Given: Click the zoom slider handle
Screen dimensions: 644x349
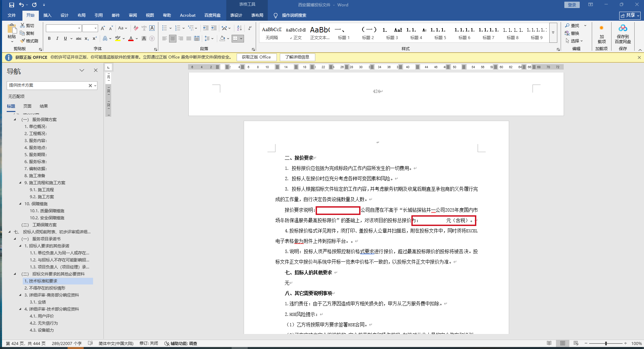Looking at the screenshot, I should pyautogui.click(x=606, y=343).
